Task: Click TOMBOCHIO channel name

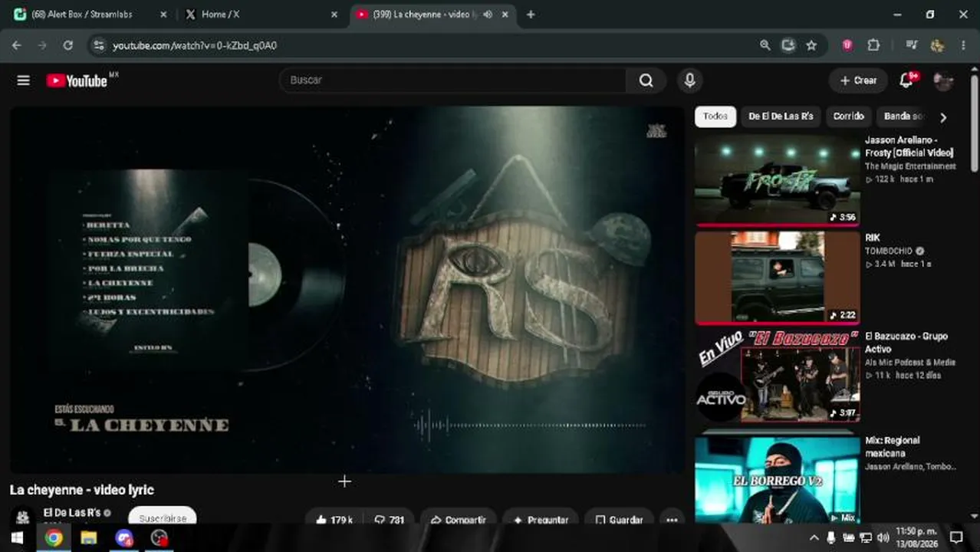Action: coord(889,251)
